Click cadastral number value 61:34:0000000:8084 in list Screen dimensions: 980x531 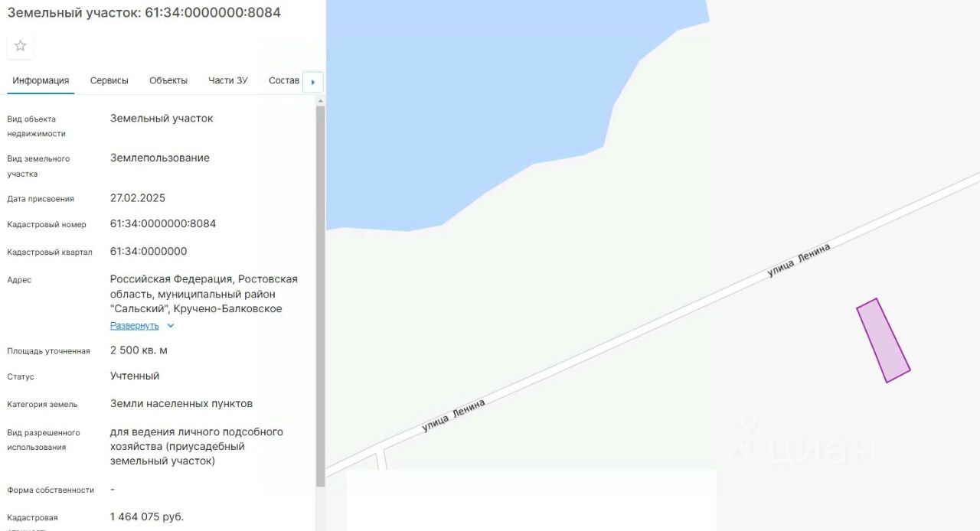click(x=163, y=223)
